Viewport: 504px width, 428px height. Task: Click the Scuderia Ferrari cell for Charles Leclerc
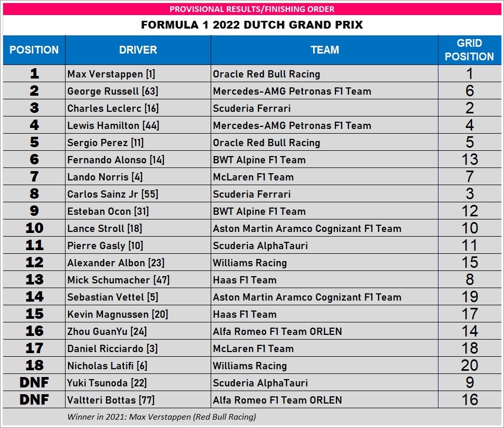325,108
